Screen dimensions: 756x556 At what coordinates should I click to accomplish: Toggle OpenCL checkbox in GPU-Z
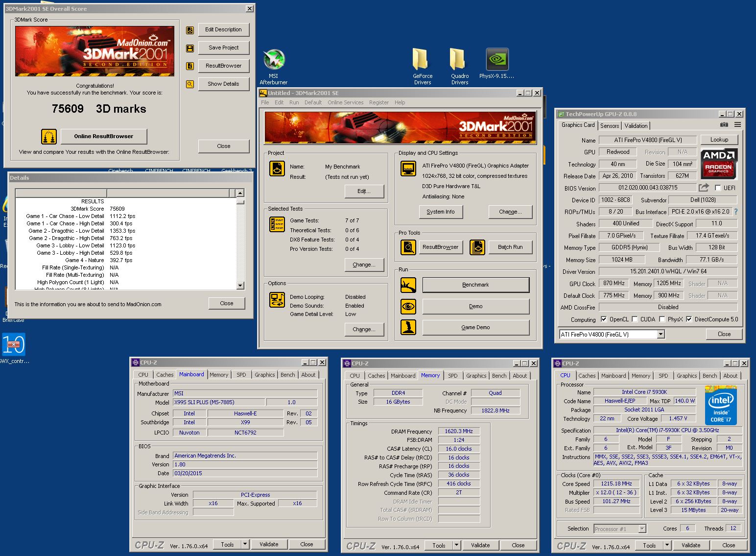click(x=604, y=319)
